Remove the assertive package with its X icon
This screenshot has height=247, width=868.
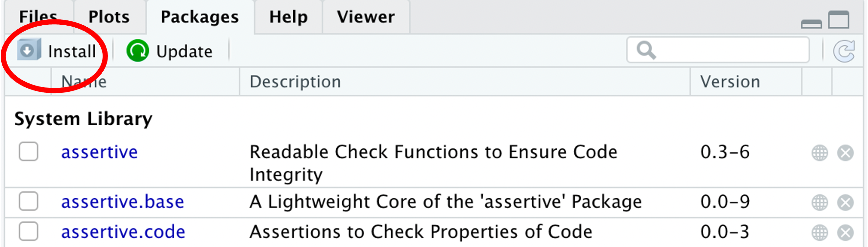pyautogui.click(x=845, y=153)
